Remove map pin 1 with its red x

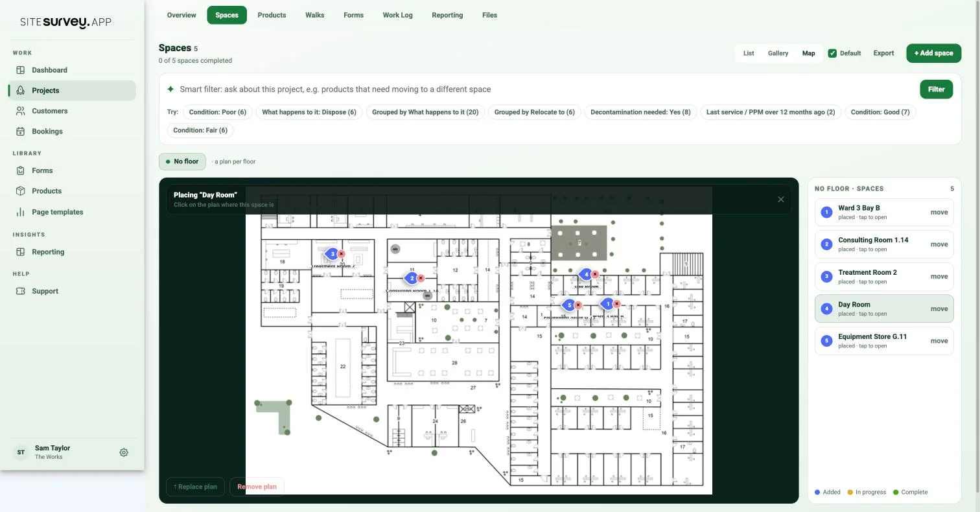pyautogui.click(x=616, y=304)
